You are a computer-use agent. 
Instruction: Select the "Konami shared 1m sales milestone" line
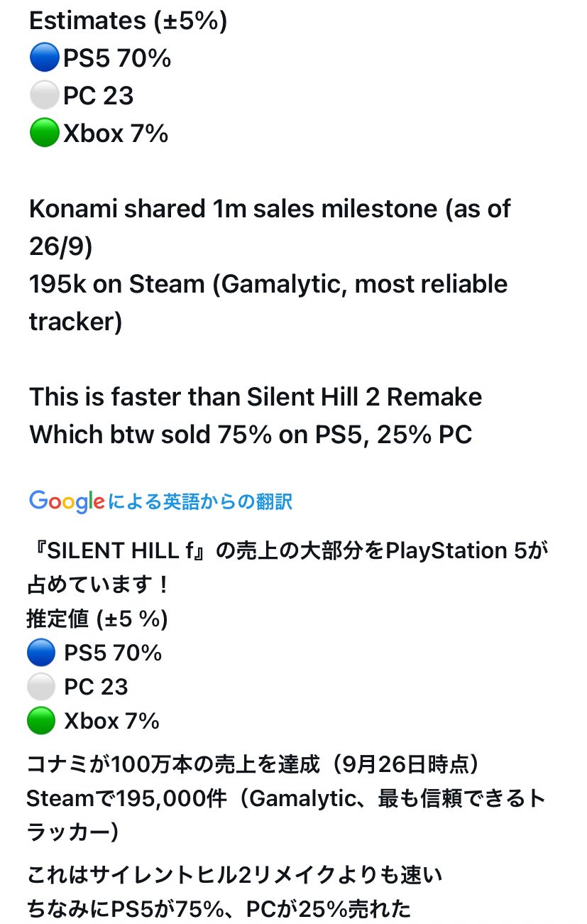pos(270,210)
